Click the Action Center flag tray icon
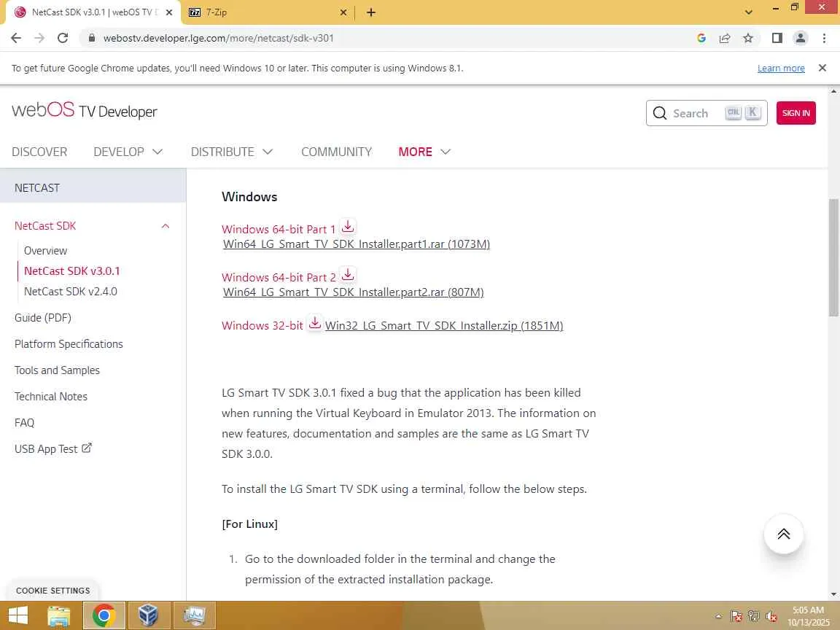Image resolution: width=840 pixels, height=630 pixels. (736, 617)
